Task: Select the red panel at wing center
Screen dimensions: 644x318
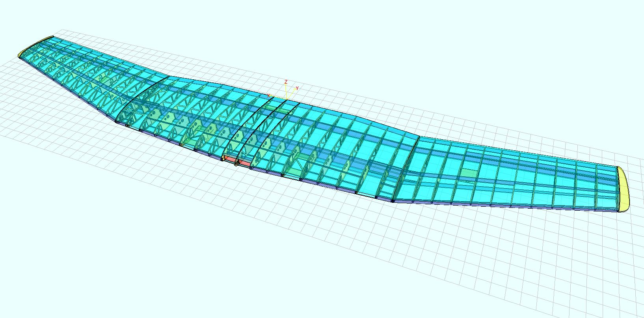Action: (244, 163)
